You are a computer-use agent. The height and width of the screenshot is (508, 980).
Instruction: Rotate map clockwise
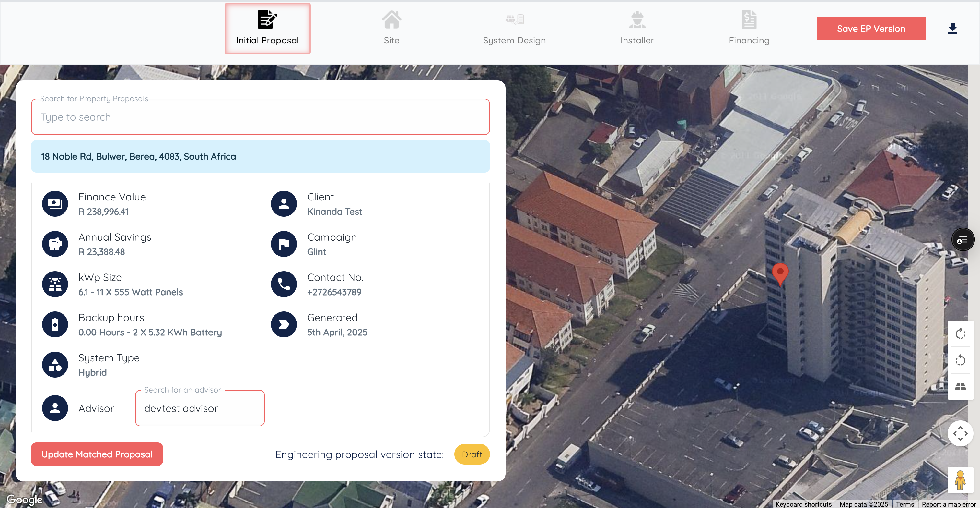click(x=960, y=334)
